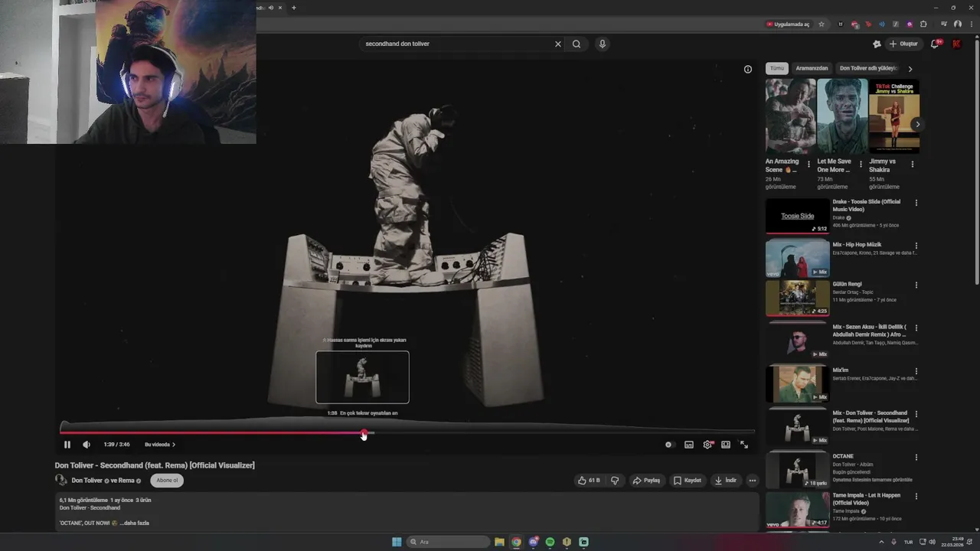Open Tame Impala 'Let It Happen' video
The width and height of the screenshot is (980, 551).
[x=797, y=510]
